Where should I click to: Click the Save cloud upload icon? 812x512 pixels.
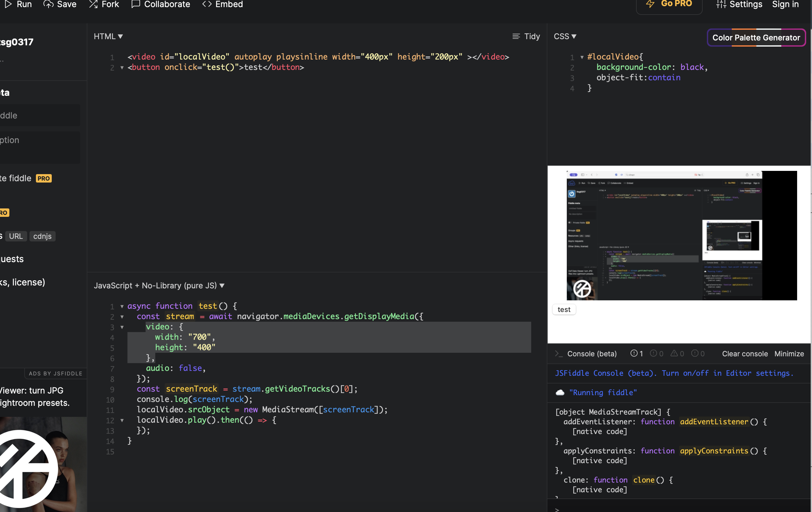click(x=48, y=4)
